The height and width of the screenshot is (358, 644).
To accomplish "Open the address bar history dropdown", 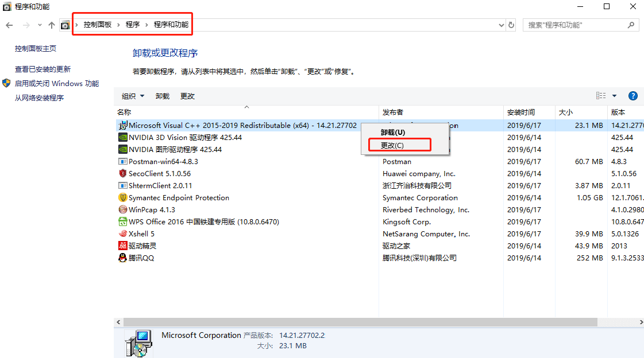I will pos(502,25).
